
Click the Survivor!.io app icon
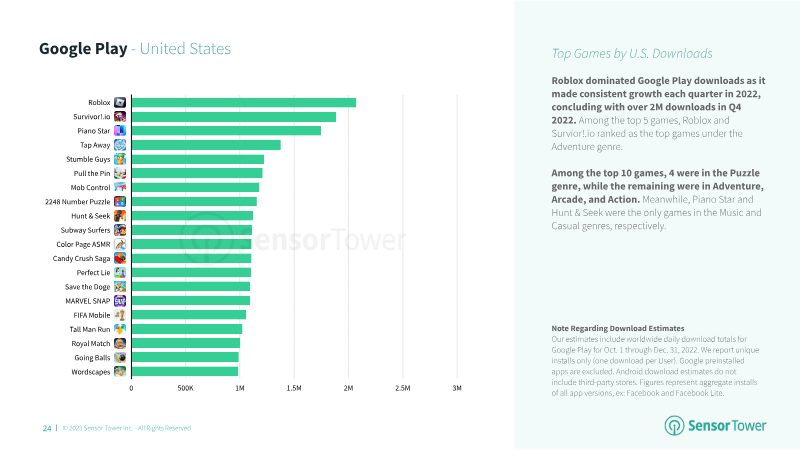tap(120, 117)
